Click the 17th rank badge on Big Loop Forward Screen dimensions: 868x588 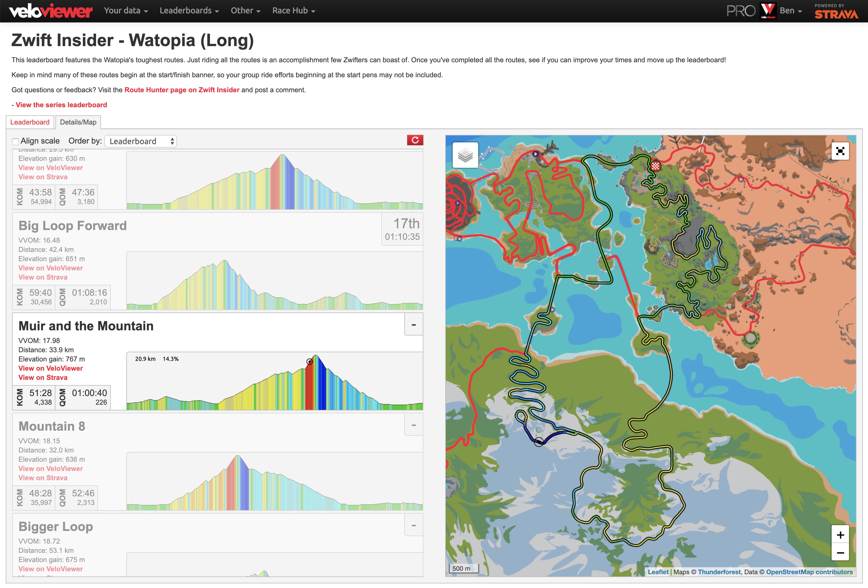[402, 229]
